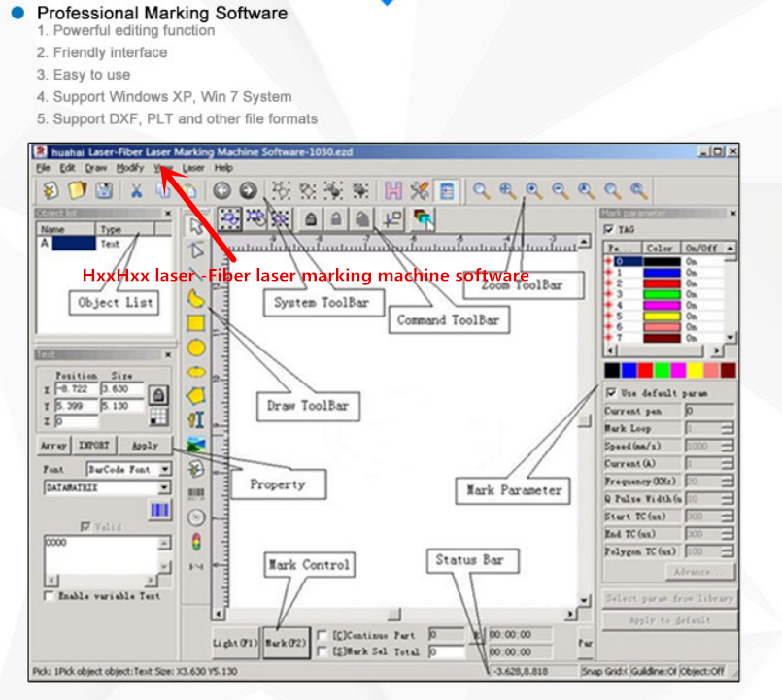Click the Apply button
782x700 pixels.
[144, 446]
